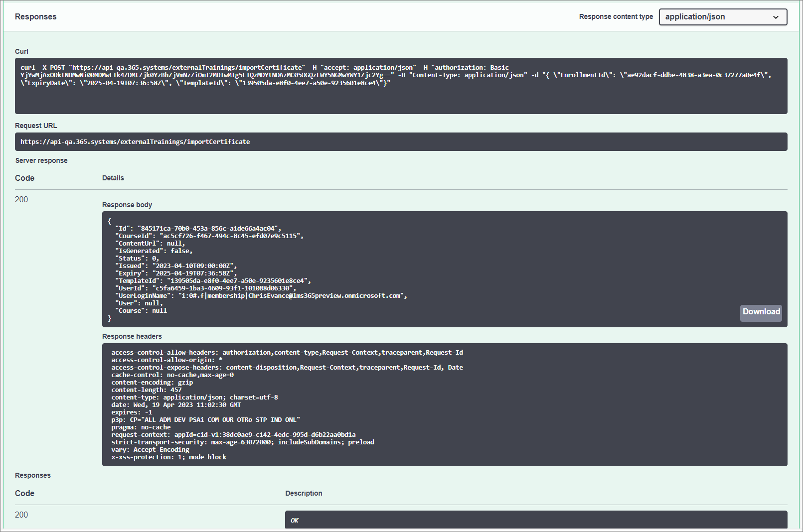The height and width of the screenshot is (532, 803).
Task: Click the Request URL importCertificate address
Action: (135, 142)
